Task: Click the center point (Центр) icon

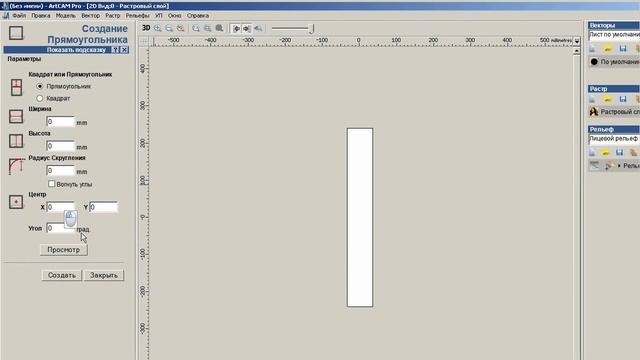Action: pyautogui.click(x=16, y=202)
